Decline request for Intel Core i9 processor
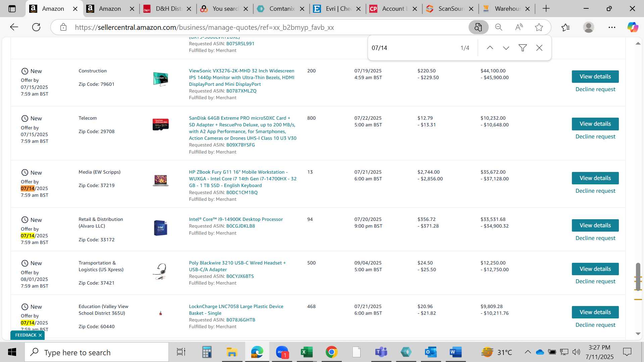 click(x=595, y=238)
